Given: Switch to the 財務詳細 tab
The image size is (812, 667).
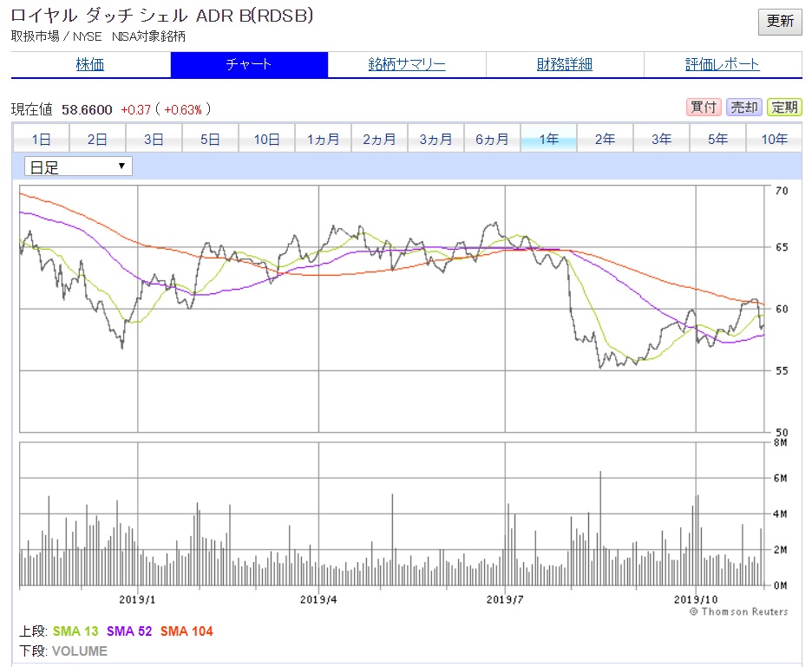Looking at the screenshot, I should (565, 65).
